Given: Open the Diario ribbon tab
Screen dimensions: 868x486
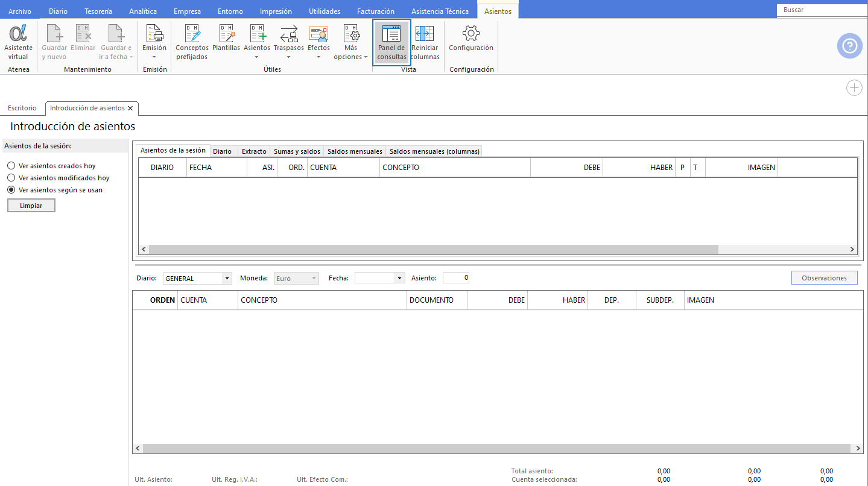Looking at the screenshot, I should click(x=58, y=11).
